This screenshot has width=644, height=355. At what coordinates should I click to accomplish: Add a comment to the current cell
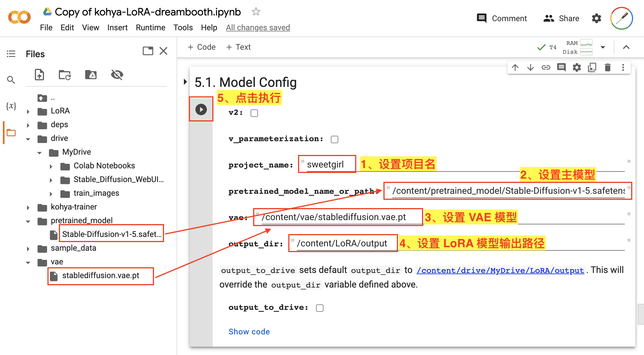pyautogui.click(x=561, y=67)
